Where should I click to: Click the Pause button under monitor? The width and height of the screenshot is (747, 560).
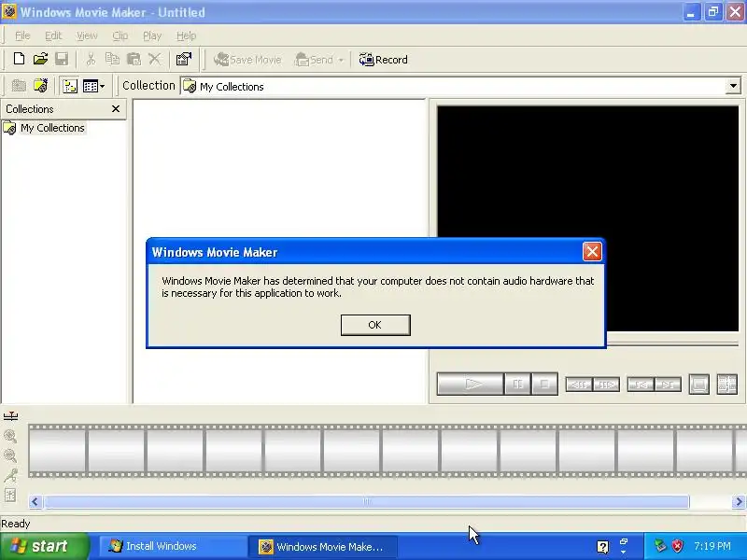[517, 384]
